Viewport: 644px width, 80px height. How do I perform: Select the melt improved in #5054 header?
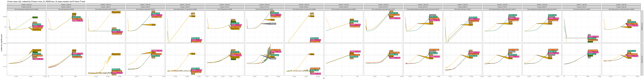(x=66, y=9)
